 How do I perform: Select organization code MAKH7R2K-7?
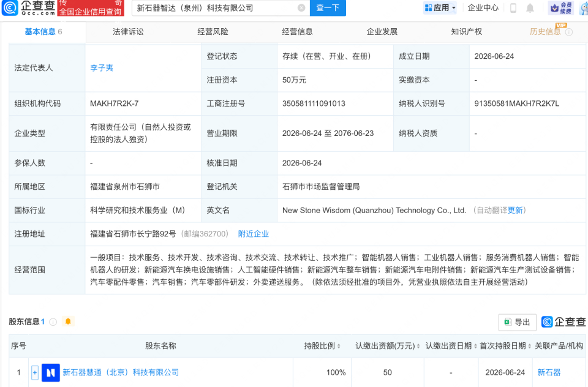(x=115, y=104)
